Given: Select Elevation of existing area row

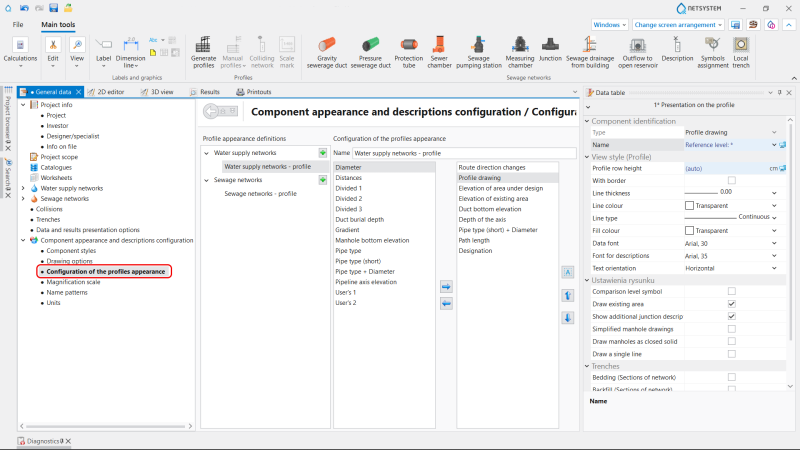Looking at the screenshot, I should (x=493, y=198).
